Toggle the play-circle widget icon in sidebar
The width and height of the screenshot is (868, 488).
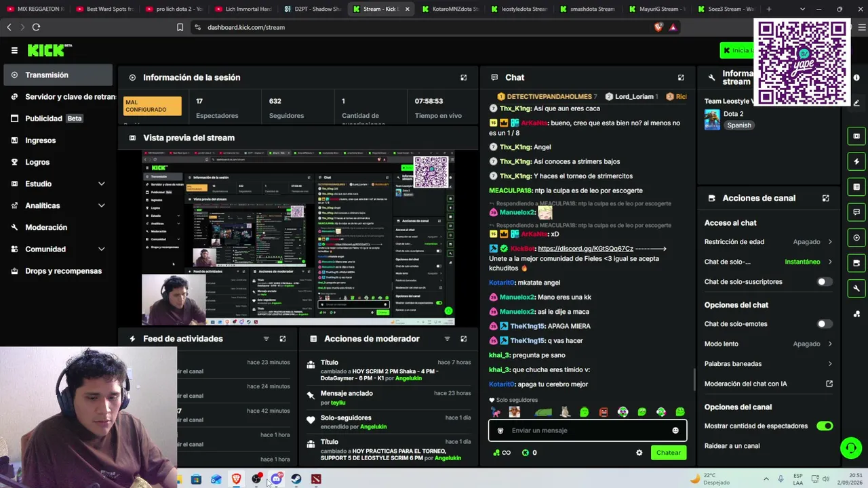(856, 238)
